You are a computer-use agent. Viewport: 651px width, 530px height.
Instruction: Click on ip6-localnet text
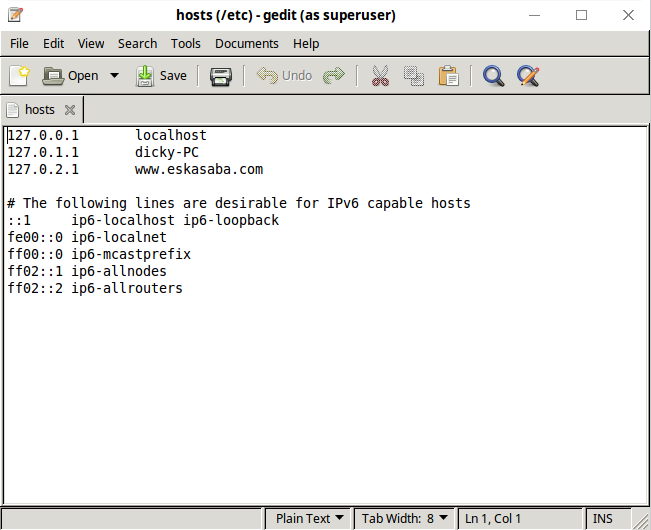coord(119,237)
